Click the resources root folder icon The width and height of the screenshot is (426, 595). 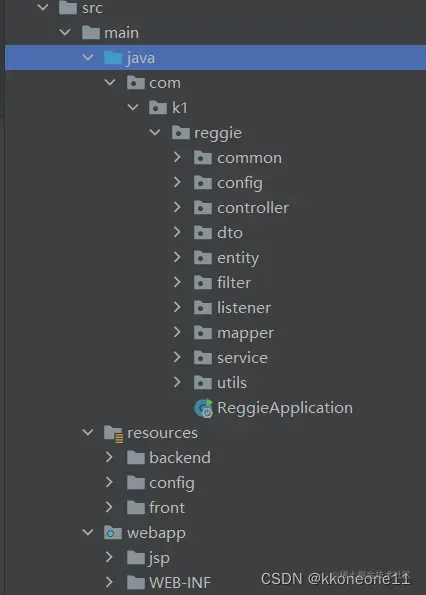pos(113,433)
